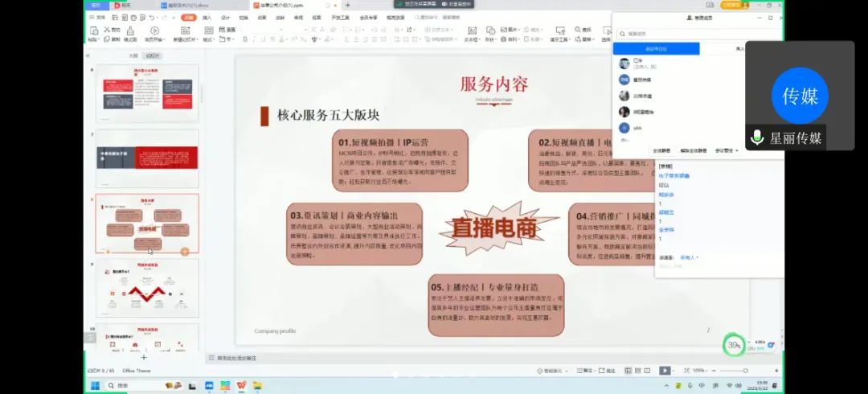Click the microphone icon beside 星丽传媒
Viewport: 868px width, 394px height.
756,137
